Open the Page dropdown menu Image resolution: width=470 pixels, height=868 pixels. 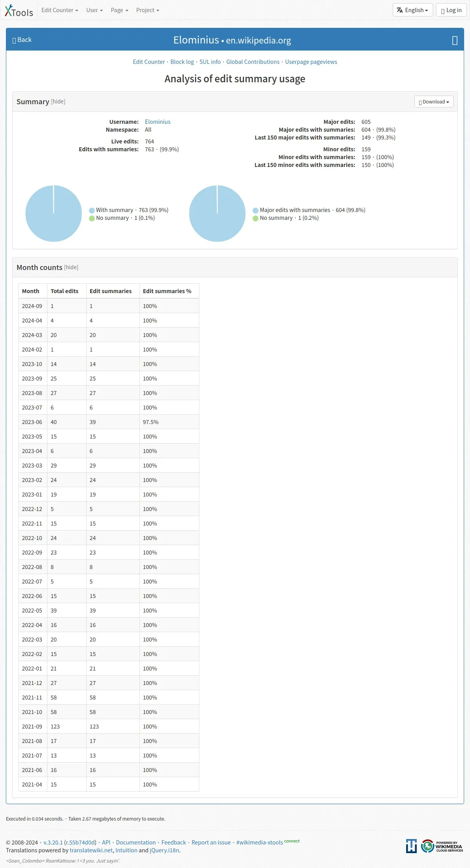pyautogui.click(x=119, y=10)
